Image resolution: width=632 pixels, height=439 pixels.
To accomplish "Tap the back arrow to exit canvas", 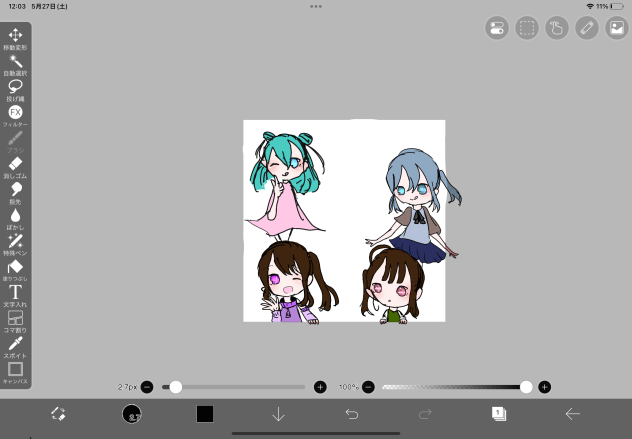I will [x=572, y=414].
